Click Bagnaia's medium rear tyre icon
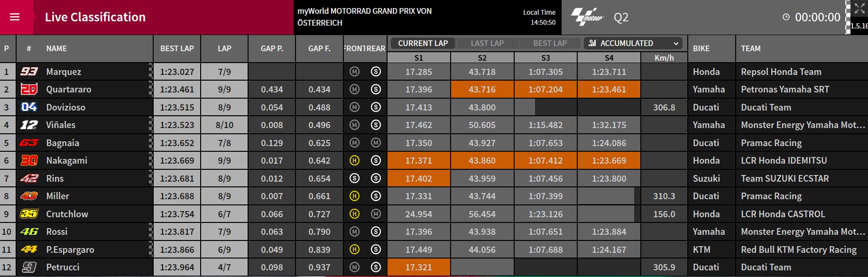The width and height of the screenshot is (868, 277). pyautogui.click(x=376, y=143)
